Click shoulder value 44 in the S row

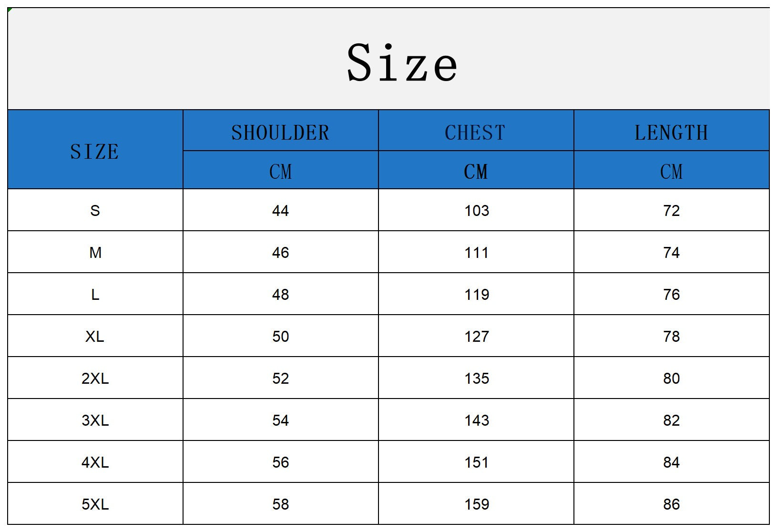280,210
